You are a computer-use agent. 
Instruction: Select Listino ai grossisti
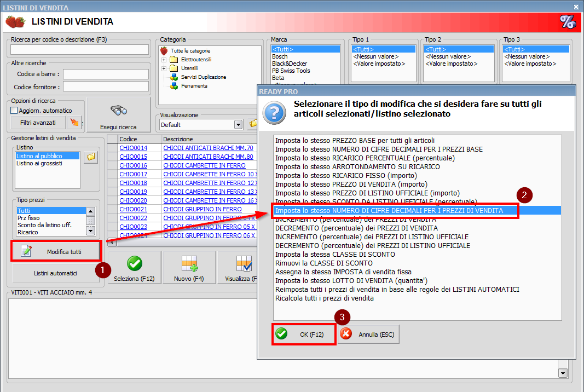39,163
